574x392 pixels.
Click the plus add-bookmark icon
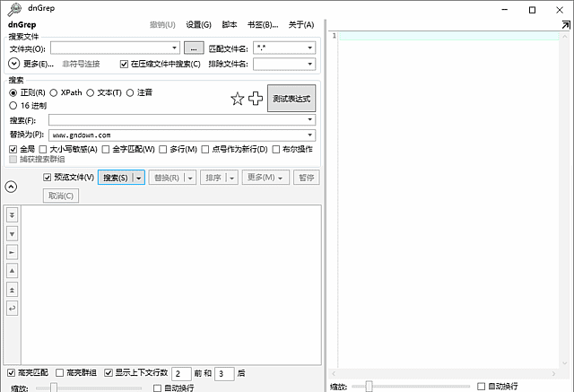point(256,99)
